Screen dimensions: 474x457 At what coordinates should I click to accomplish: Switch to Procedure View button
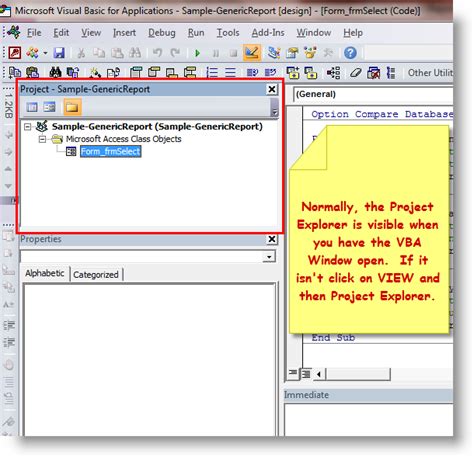293,373
